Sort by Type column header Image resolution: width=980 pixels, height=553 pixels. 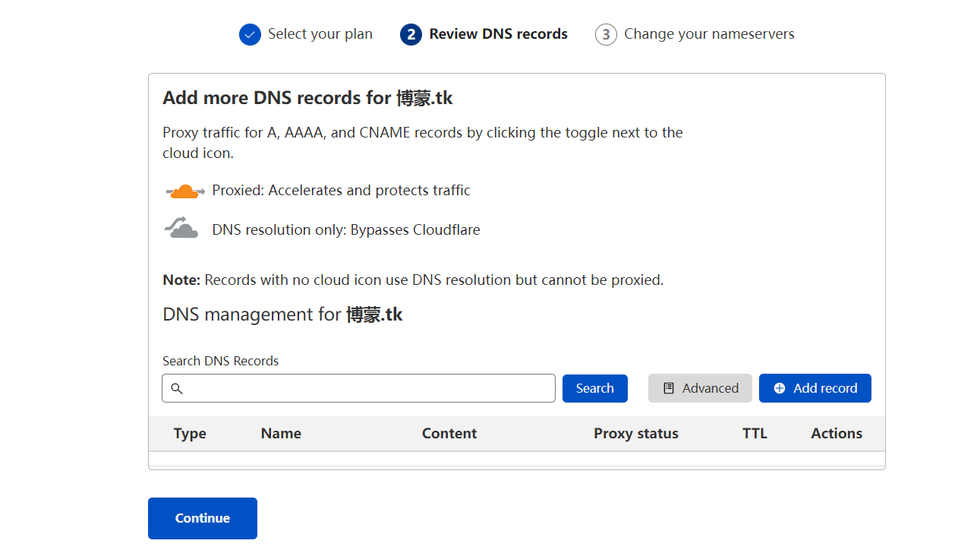pos(190,434)
